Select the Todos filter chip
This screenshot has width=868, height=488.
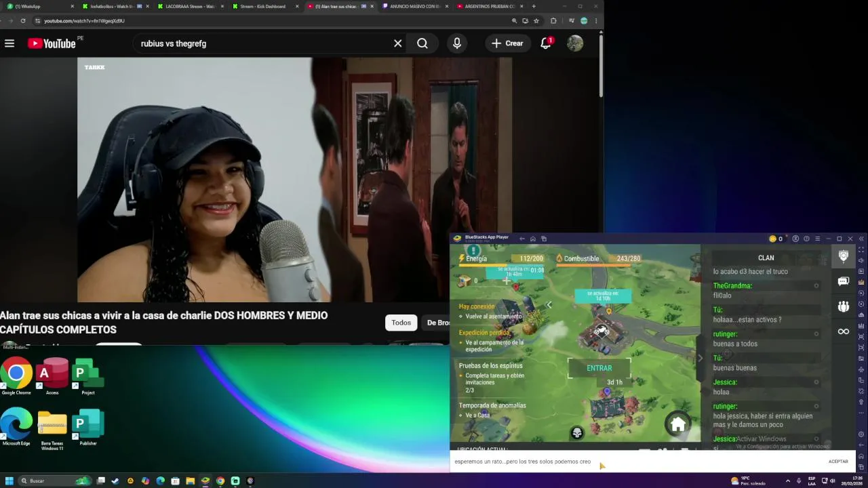click(401, 323)
